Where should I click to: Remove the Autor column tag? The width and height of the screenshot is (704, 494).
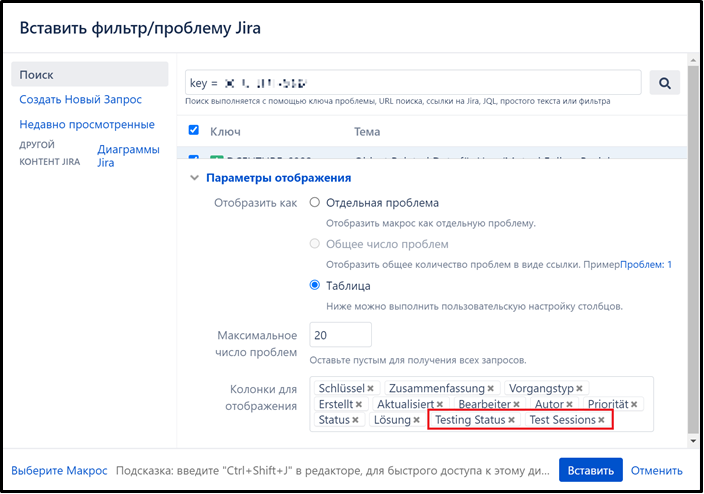pyautogui.click(x=569, y=405)
